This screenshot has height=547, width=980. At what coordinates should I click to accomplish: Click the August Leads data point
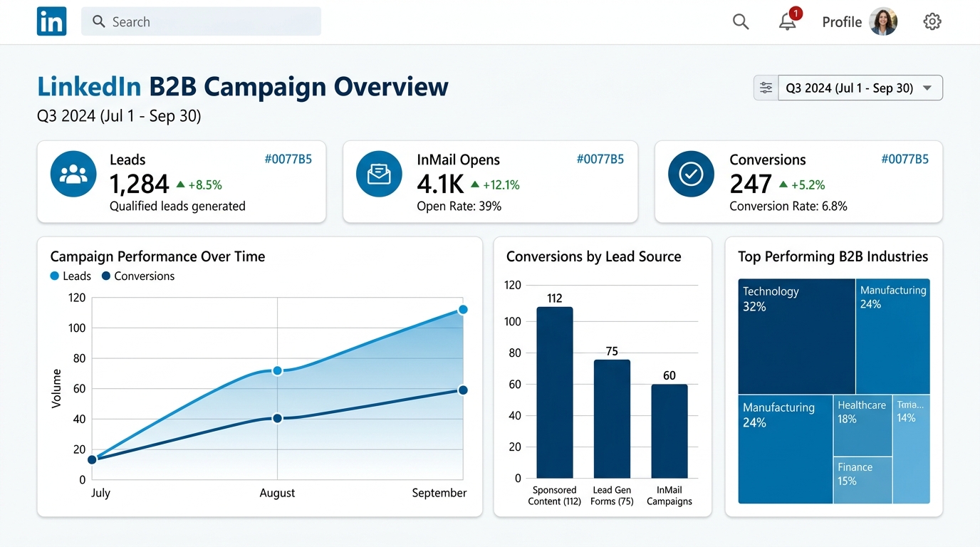click(x=277, y=370)
